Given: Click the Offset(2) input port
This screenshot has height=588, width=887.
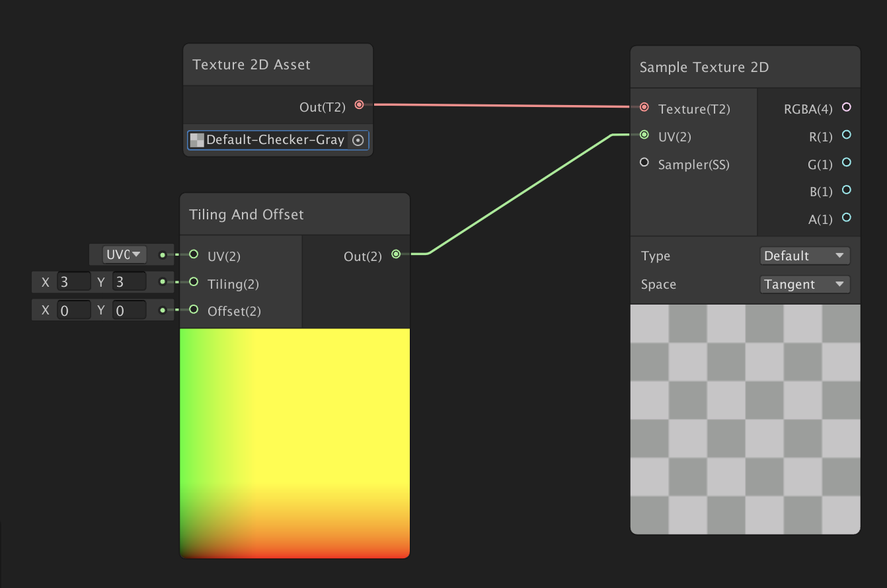Looking at the screenshot, I should point(194,309).
